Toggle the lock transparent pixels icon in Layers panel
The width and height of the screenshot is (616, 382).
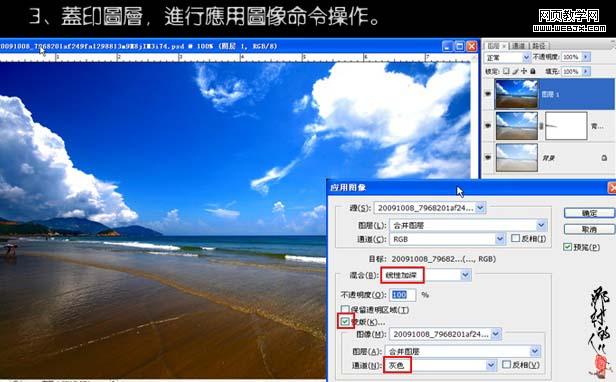pos(506,71)
